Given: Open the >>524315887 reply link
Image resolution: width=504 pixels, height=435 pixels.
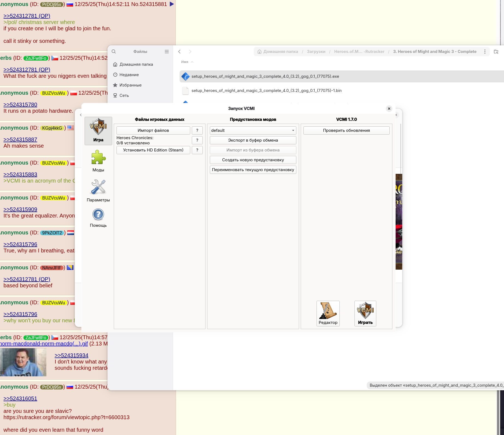Looking at the screenshot, I should click(x=20, y=139).
